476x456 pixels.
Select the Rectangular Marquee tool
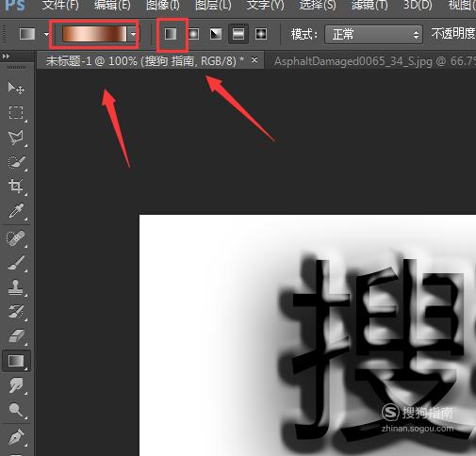tap(16, 112)
